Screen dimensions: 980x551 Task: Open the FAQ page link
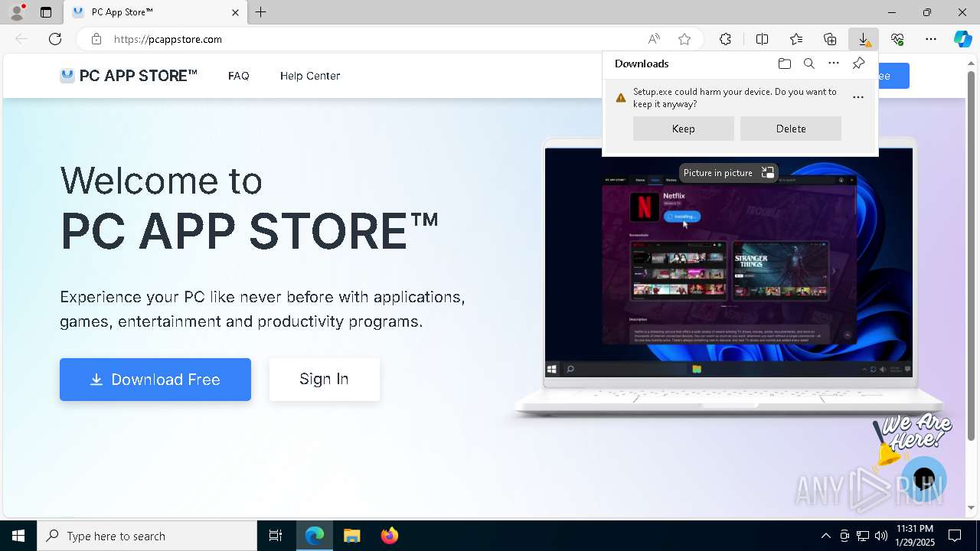[x=239, y=76]
